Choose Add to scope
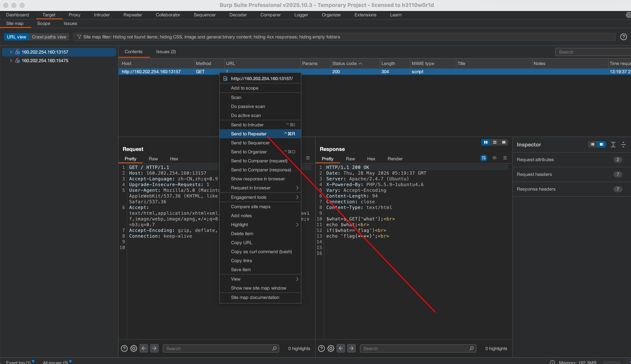 click(x=260, y=88)
